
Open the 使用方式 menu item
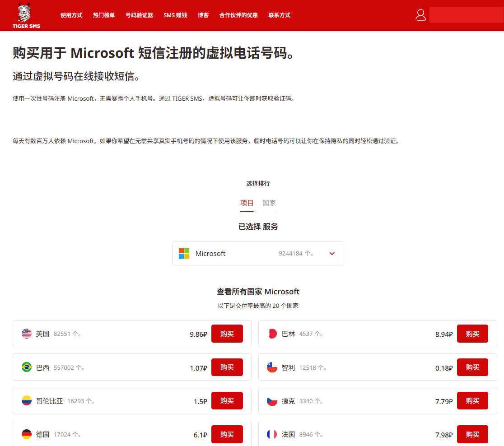point(71,15)
